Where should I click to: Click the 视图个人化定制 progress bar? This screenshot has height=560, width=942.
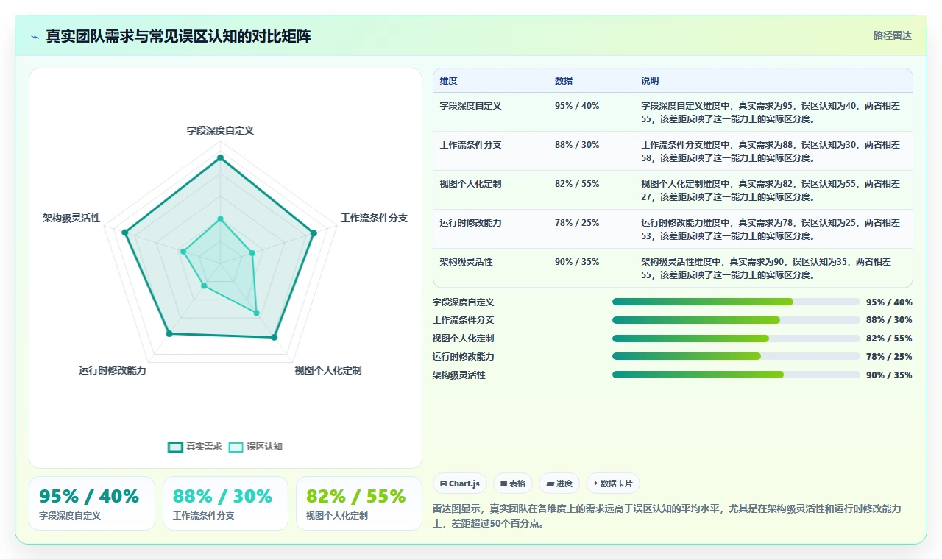click(x=736, y=339)
